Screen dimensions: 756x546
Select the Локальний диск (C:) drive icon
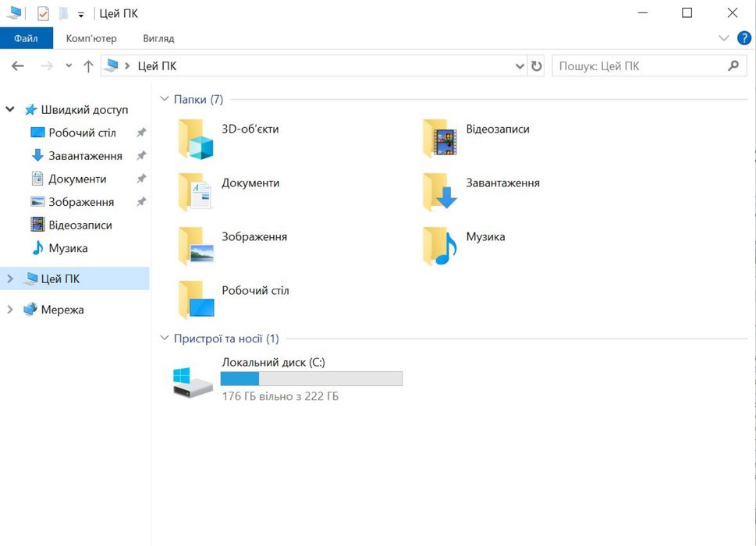coord(193,382)
